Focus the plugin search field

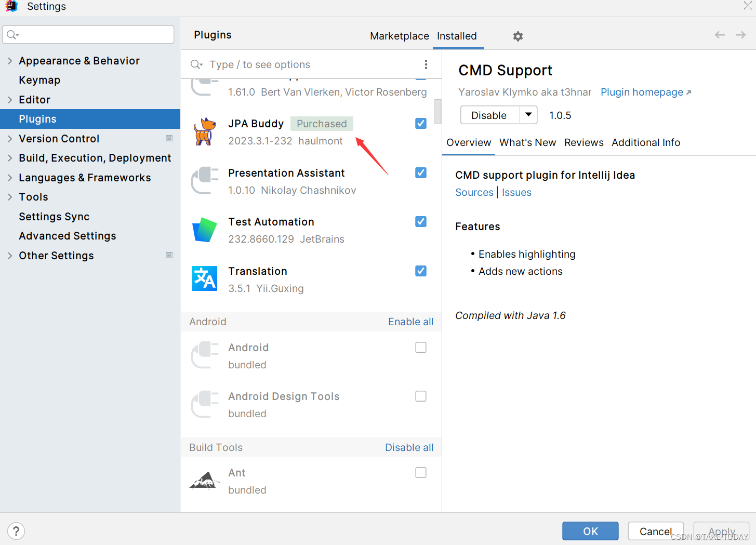click(x=312, y=64)
